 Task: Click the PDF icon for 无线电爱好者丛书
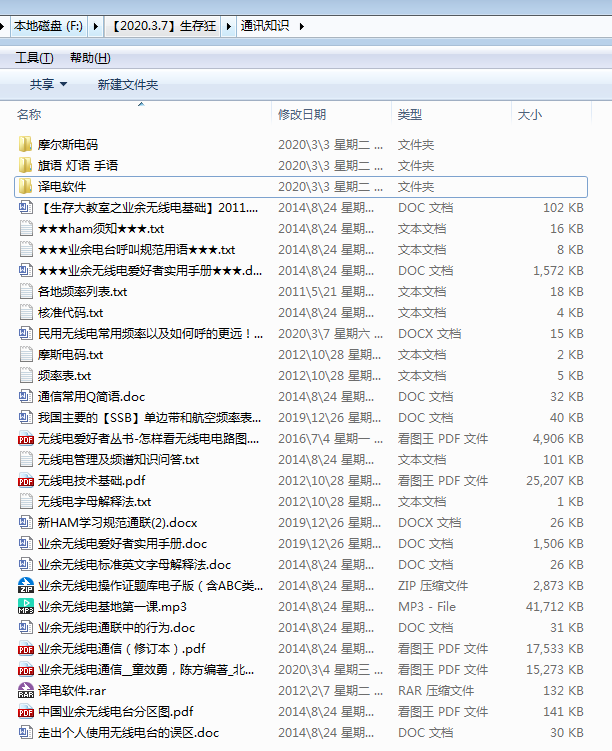25,439
